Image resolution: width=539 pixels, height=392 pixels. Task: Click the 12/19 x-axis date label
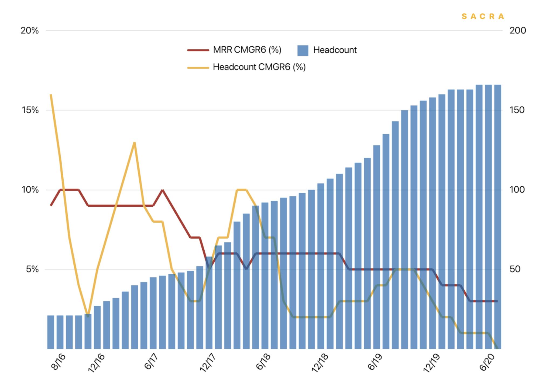point(432,363)
